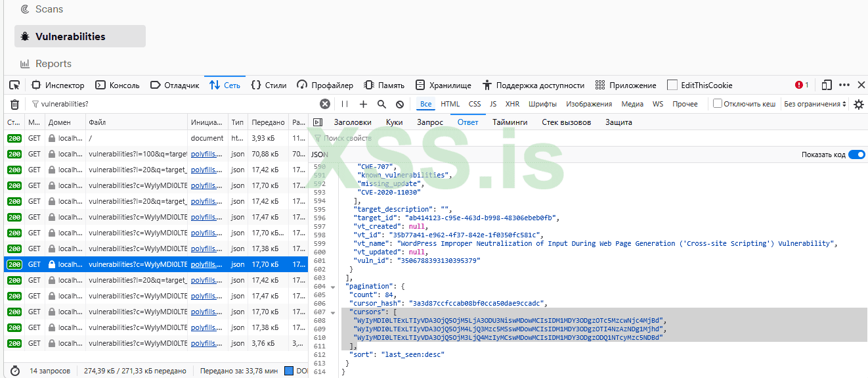Pause network request recording
Viewport: 868px width, 378px height.
coord(344,104)
